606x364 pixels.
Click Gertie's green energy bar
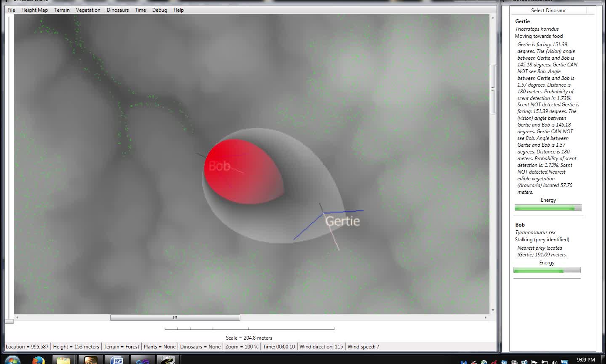pyautogui.click(x=548, y=208)
